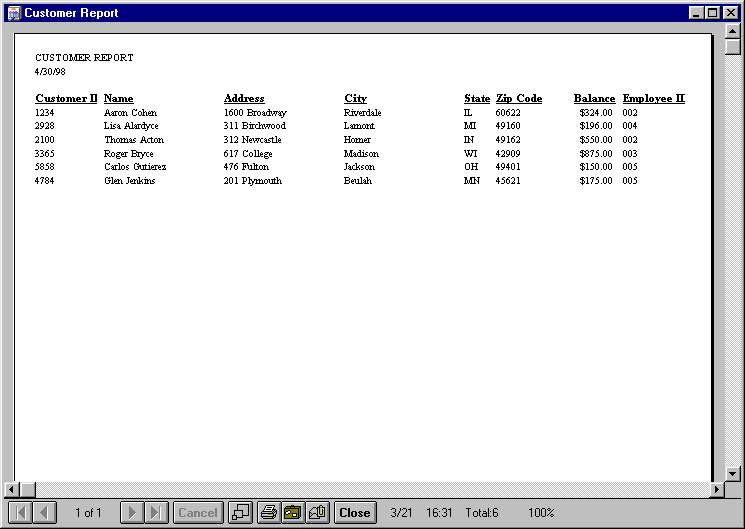Click address 311 Birchwood

255,126
